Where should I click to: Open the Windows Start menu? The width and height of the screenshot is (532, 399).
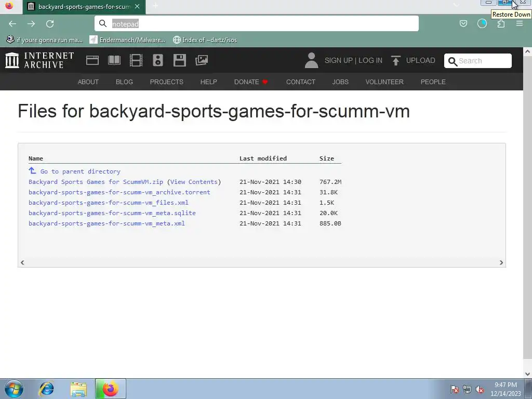(14, 389)
